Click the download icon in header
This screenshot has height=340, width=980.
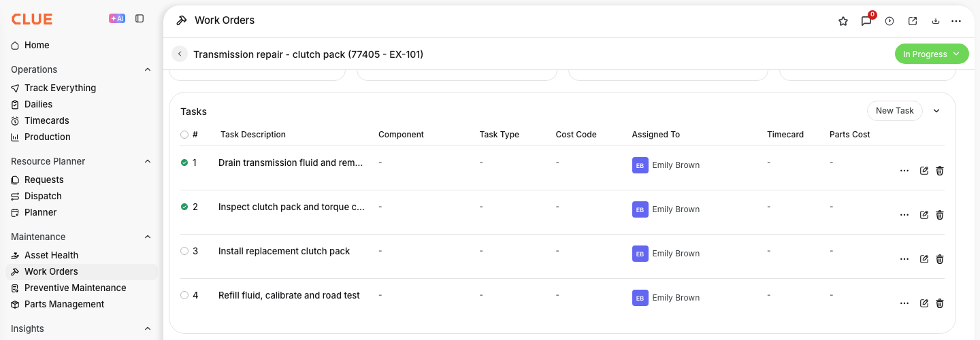pos(936,21)
